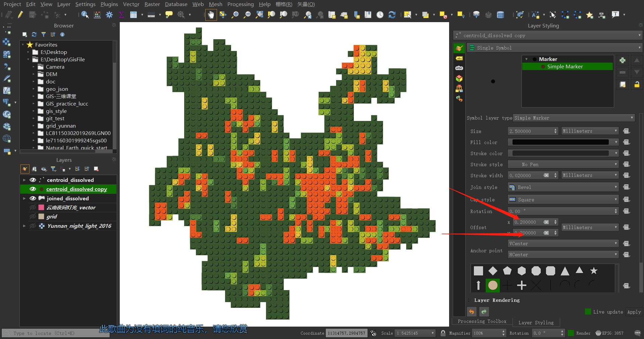
Task: Open the Single Symbol renderer dropdown
Action: coord(554,48)
